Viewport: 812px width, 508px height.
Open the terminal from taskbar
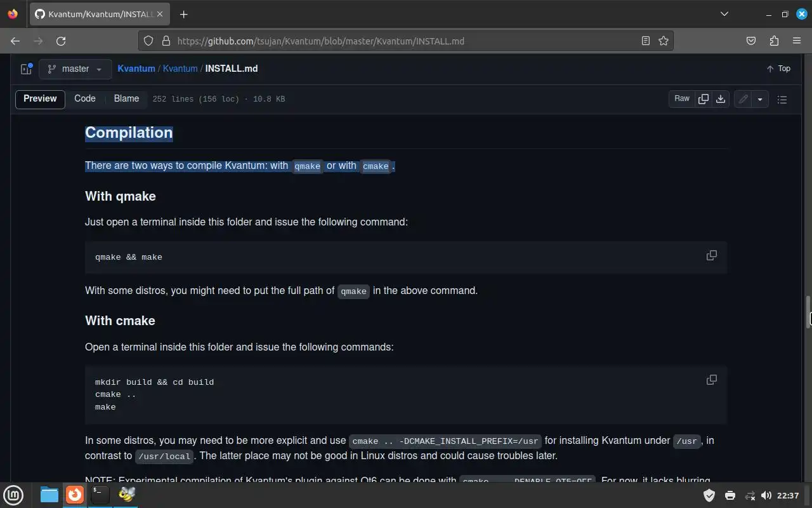(100, 495)
